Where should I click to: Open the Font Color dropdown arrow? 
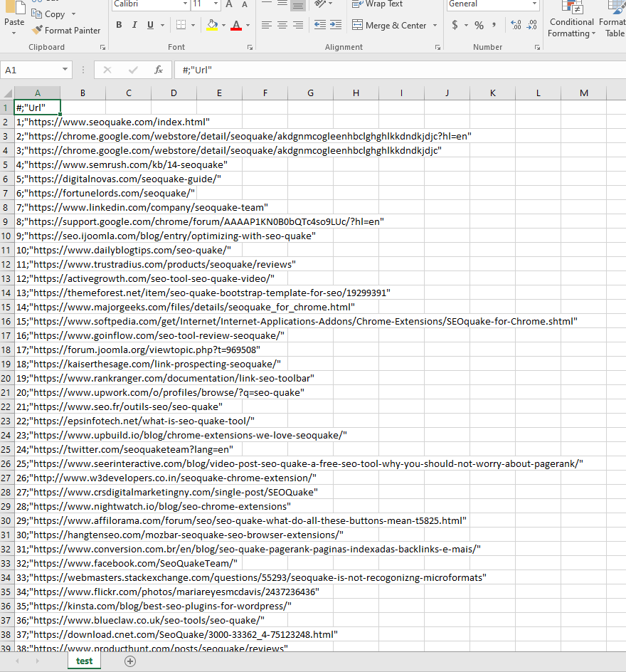point(248,26)
